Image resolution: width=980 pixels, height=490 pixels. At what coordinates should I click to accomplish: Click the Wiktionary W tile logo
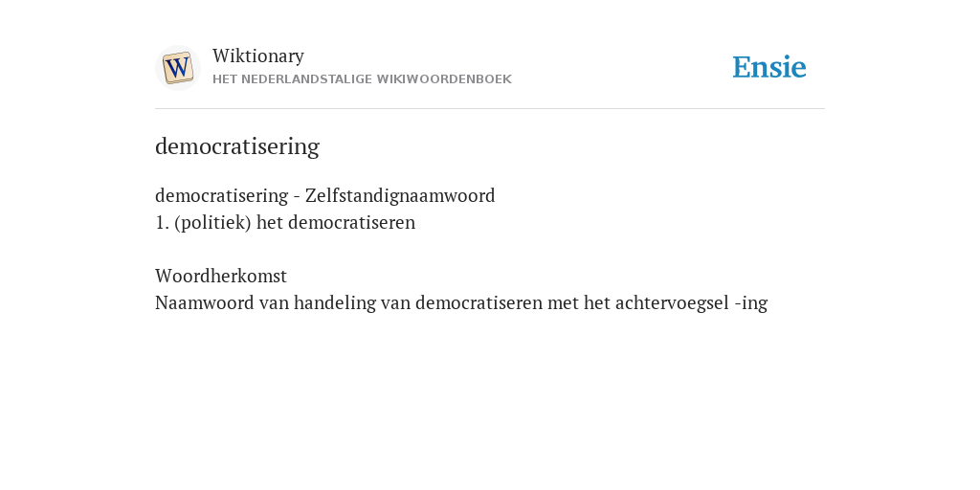(x=177, y=68)
